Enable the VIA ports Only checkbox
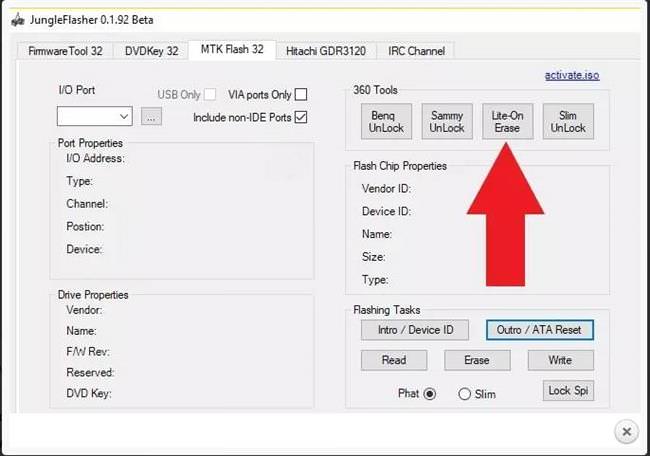The height and width of the screenshot is (456, 650). tap(301, 95)
